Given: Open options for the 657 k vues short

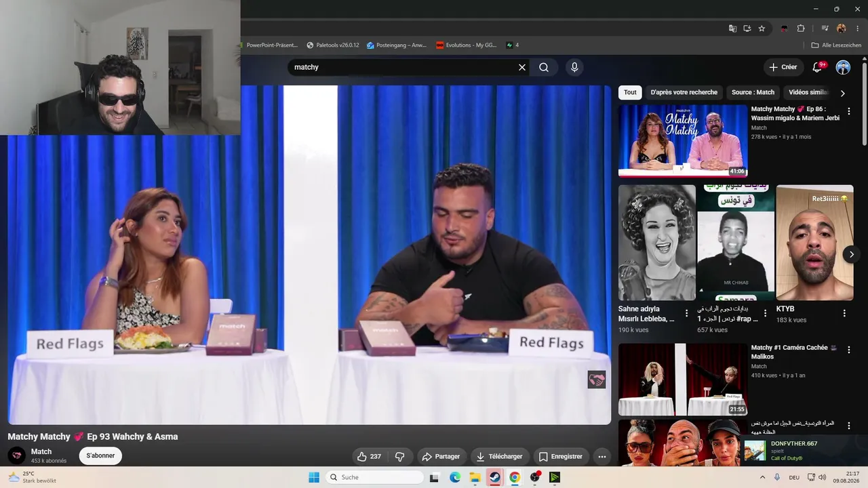Looking at the screenshot, I should pyautogui.click(x=766, y=314).
